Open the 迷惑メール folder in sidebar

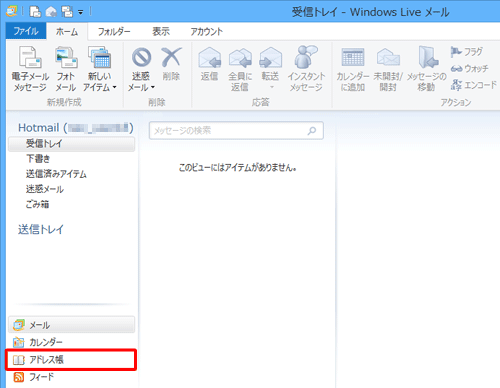point(45,189)
